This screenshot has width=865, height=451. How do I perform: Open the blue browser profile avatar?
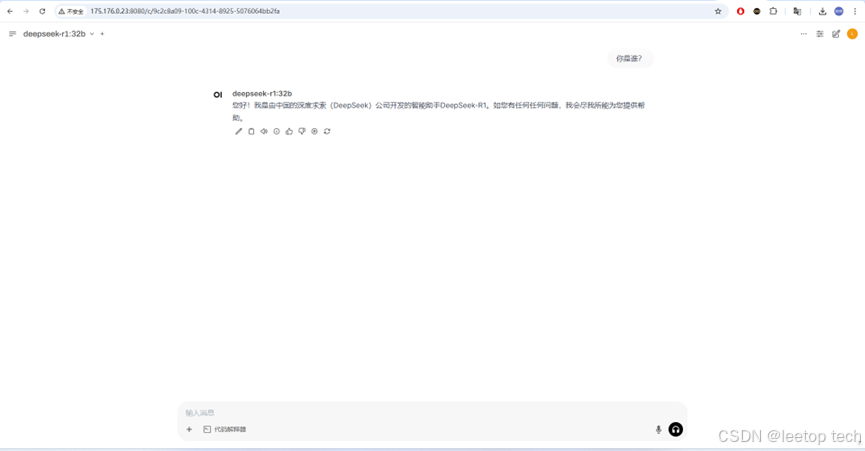pos(839,11)
